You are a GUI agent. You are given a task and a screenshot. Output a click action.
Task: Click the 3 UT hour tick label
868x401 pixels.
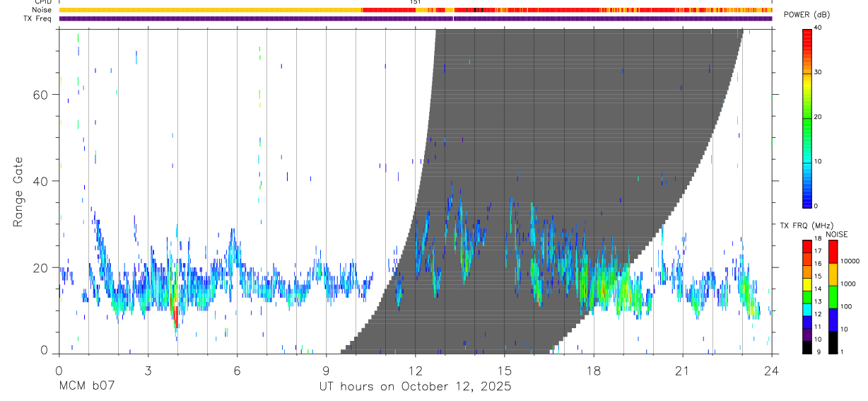(x=148, y=371)
